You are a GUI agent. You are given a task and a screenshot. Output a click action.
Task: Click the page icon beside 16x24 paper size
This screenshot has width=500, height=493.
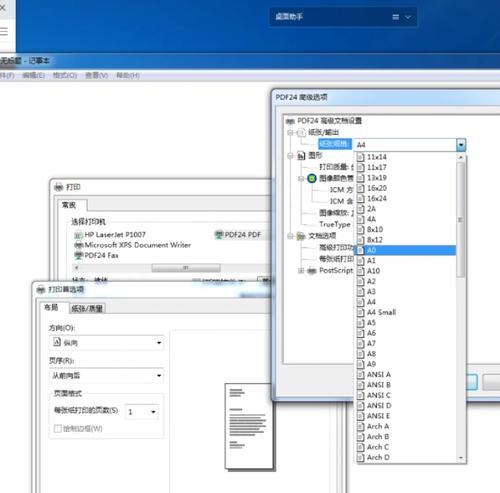pyautogui.click(x=360, y=199)
